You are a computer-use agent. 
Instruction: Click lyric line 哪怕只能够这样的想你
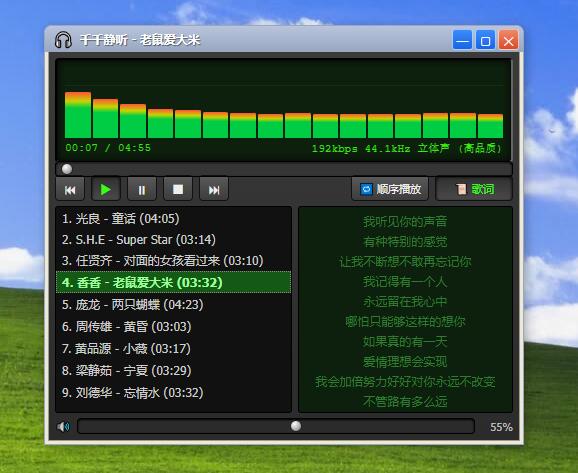[405, 321]
